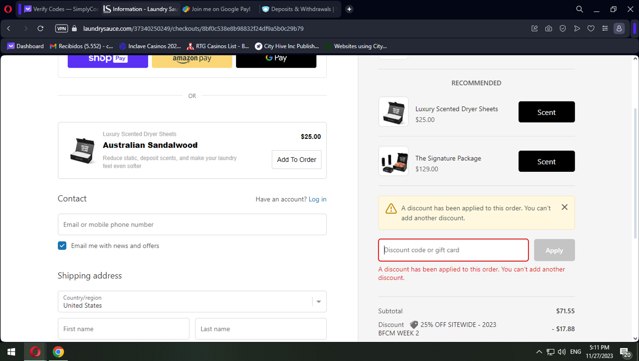This screenshot has width=639, height=361.
Task: Open Inclave Casinos bookmark
Action: pyautogui.click(x=150, y=46)
